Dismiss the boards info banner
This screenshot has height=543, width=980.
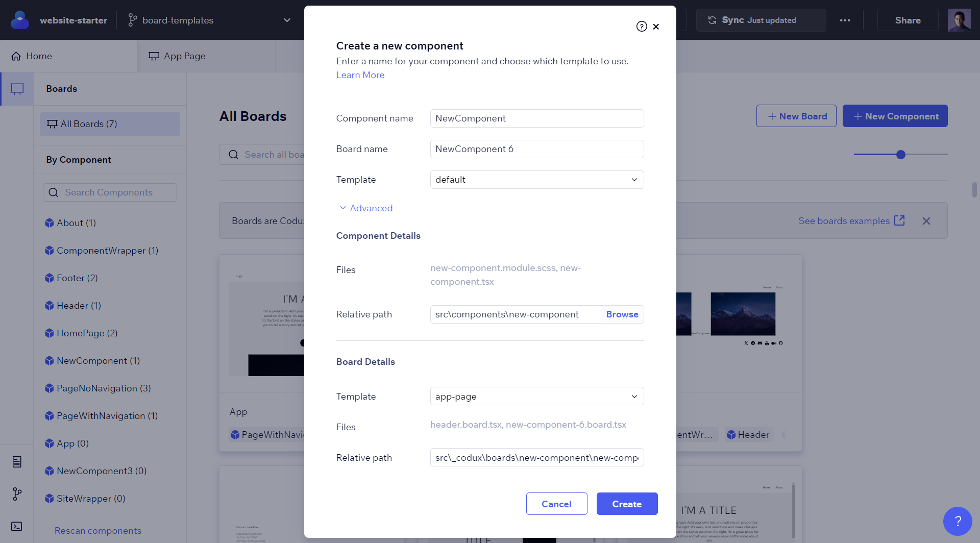926,221
